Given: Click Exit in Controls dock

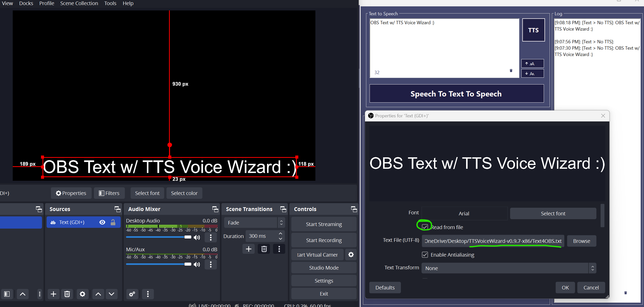Looking at the screenshot, I should (x=324, y=294).
